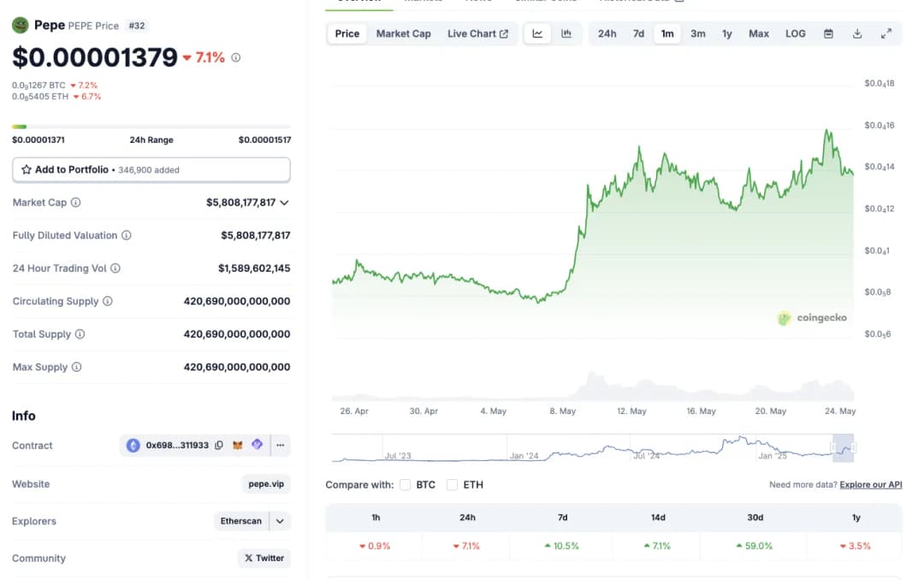Open the Explore our API link
The height and width of the screenshot is (580, 924).
pos(870,485)
